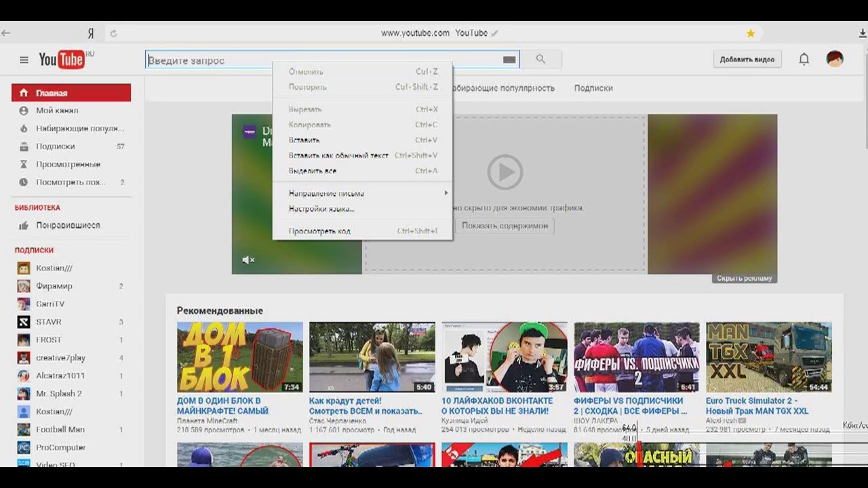The width and height of the screenshot is (868, 488).
Task: Open the on-screen keyboard icon in search box
Action: (x=509, y=60)
